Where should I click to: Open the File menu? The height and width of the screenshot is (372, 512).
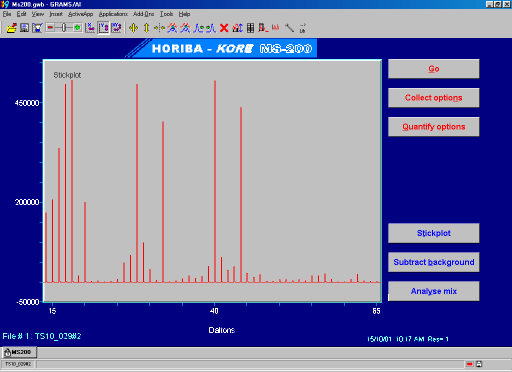click(7, 14)
